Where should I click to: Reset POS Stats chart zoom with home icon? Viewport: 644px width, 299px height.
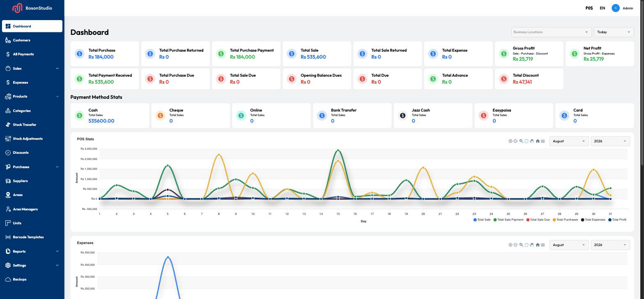538,141
